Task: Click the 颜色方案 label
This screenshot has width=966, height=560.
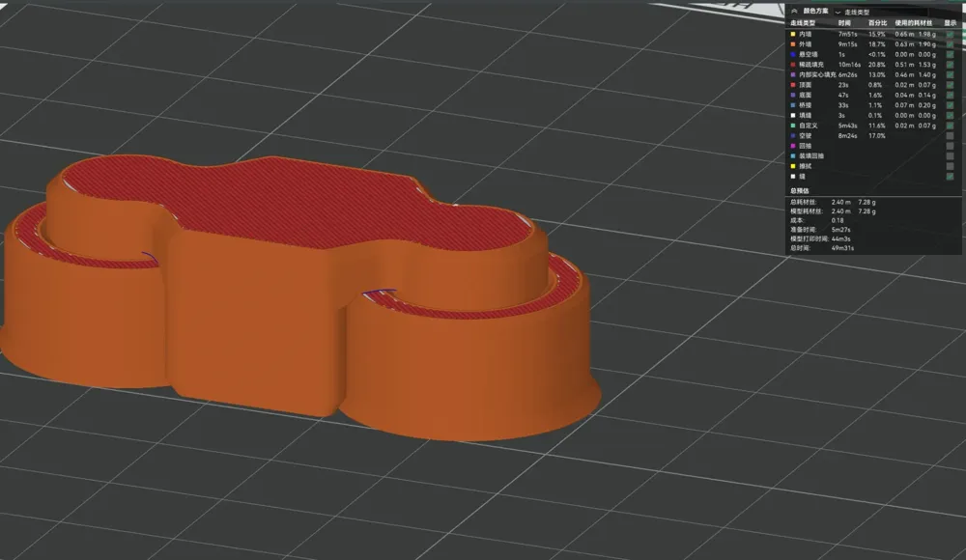Action: 815,11
